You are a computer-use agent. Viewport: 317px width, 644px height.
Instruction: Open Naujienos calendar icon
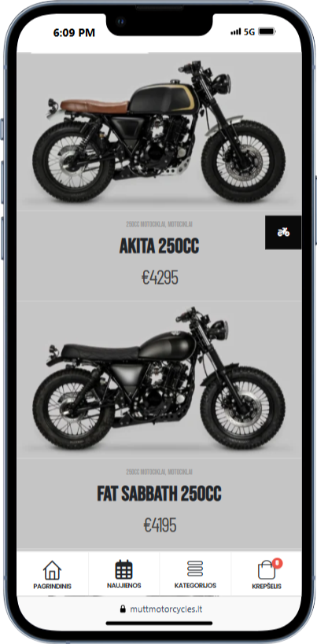tap(123, 569)
